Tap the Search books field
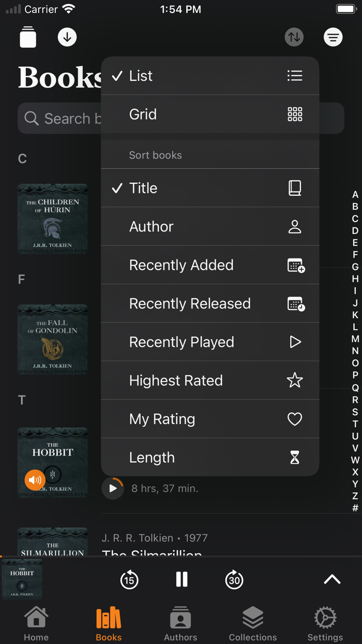This screenshot has width=362, height=644. pos(181,119)
